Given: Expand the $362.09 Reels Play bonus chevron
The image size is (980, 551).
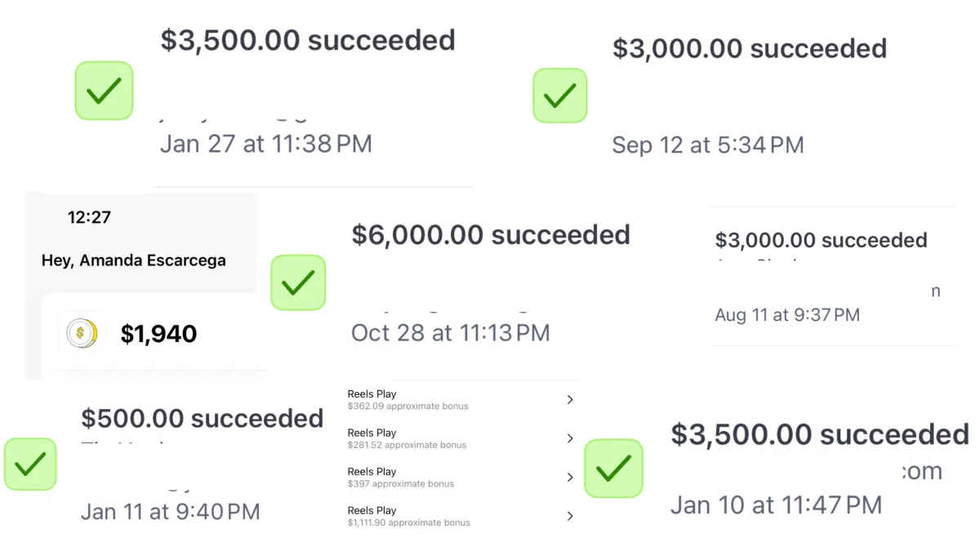Looking at the screenshot, I should [x=570, y=400].
